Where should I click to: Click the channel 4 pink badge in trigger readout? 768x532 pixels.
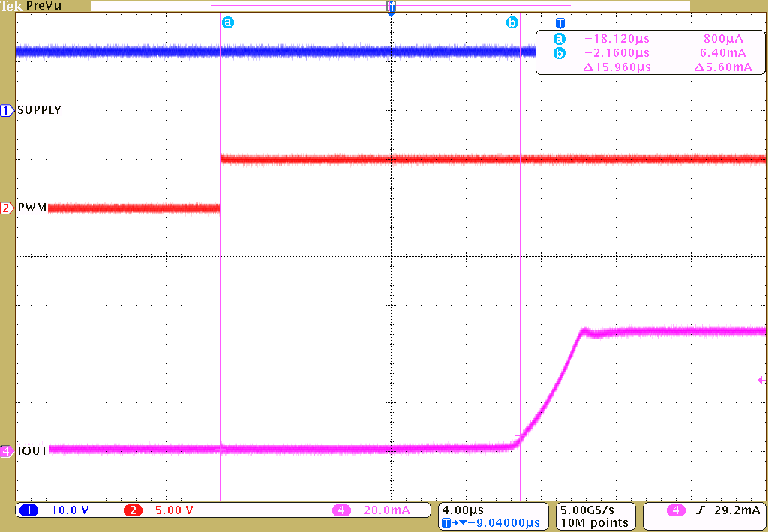click(x=677, y=510)
